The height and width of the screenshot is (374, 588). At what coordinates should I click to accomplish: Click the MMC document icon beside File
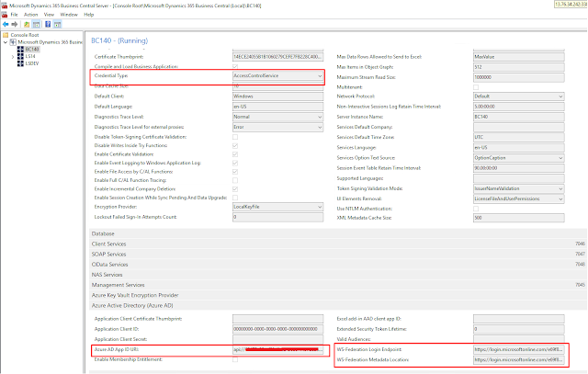click(4, 15)
